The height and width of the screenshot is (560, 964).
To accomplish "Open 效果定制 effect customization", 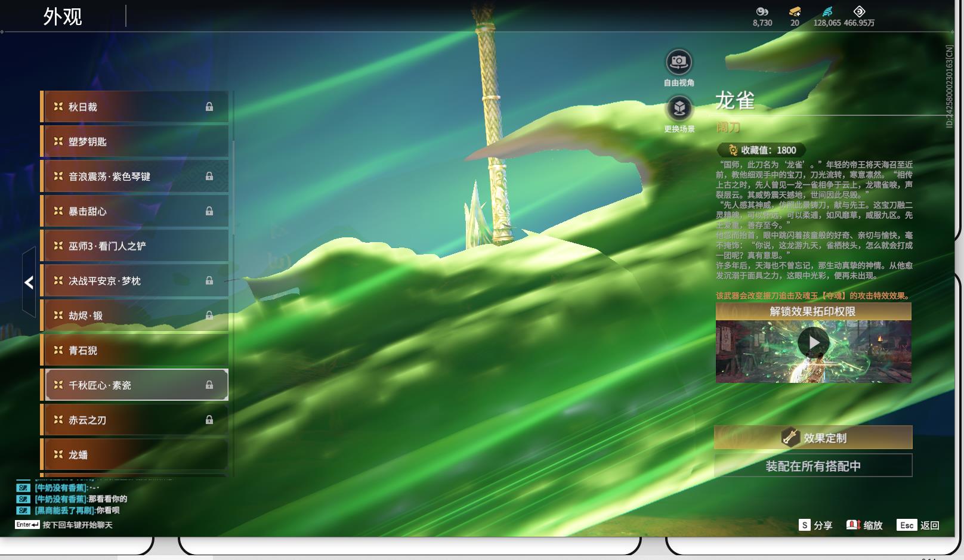I will [813, 438].
